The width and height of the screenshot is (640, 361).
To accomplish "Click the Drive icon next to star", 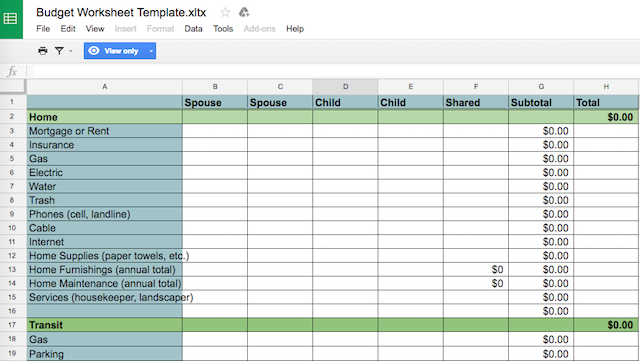I will pos(244,13).
